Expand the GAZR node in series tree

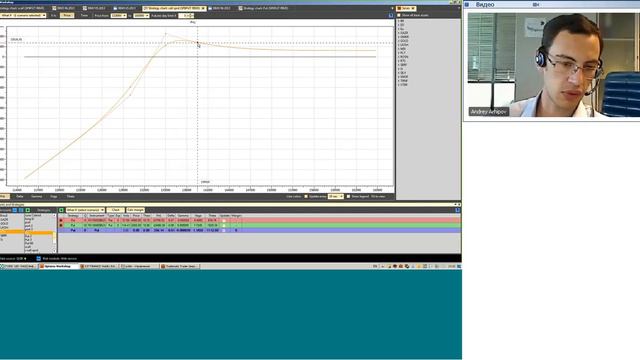[399, 33]
